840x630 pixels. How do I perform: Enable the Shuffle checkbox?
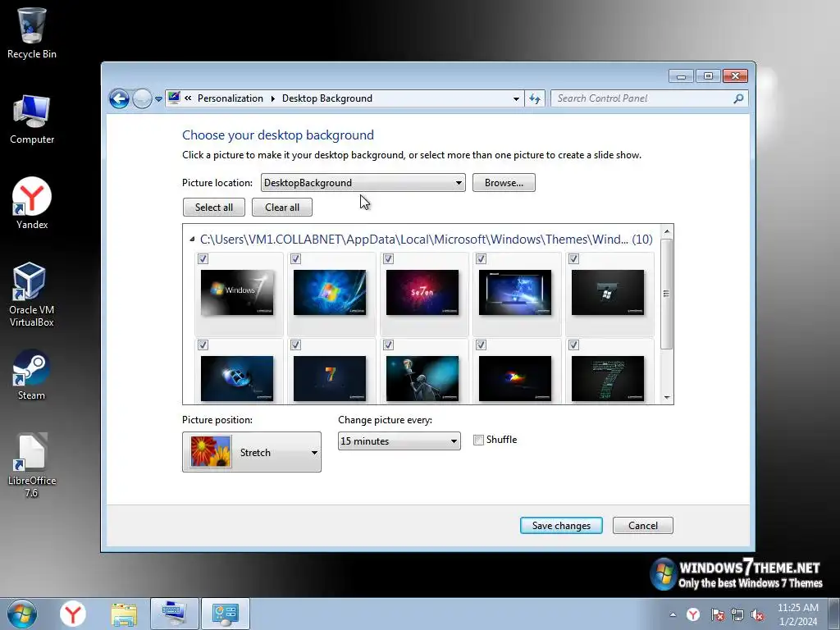coord(478,441)
